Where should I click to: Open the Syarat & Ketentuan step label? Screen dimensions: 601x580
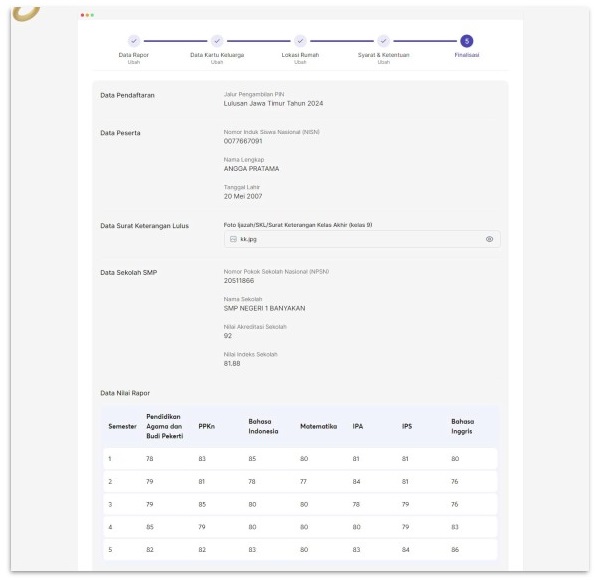(x=383, y=55)
